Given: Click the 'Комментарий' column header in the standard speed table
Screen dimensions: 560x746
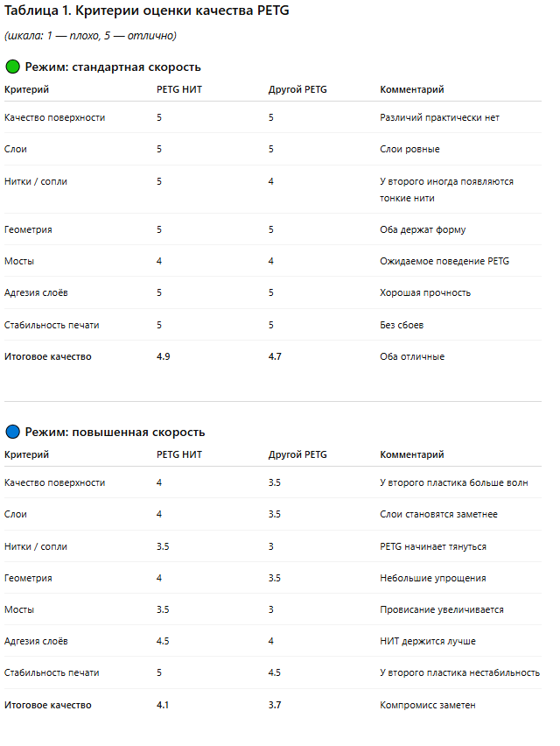Looking at the screenshot, I should [x=411, y=89].
